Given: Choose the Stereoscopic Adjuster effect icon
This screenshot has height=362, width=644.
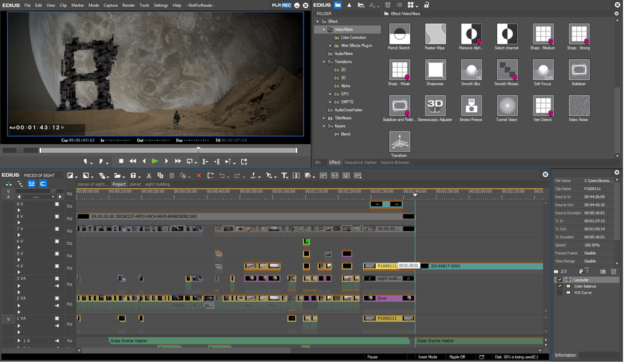Looking at the screenshot, I should tap(435, 106).
